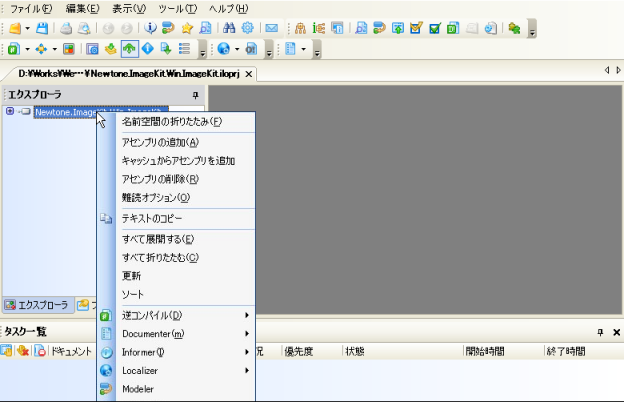Open dropdown arrow next to open folder icon
The height and width of the screenshot is (402, 624).
click(27, 28)
